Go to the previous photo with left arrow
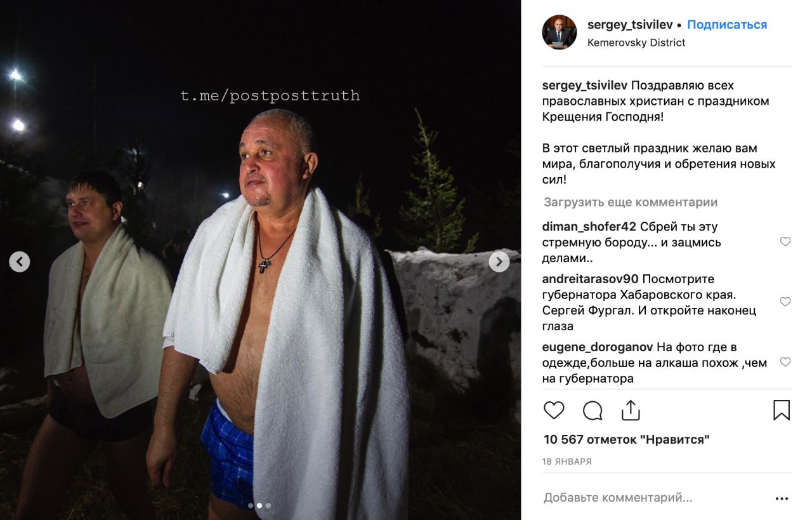The width and height of the screenshot is (812, 520). point(20,262)
